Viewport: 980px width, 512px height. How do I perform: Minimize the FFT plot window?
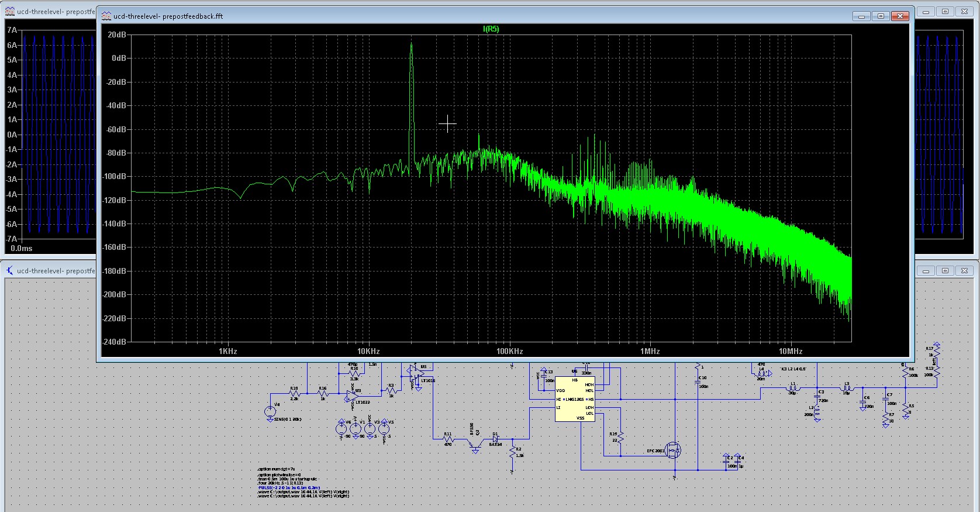pyautogui.click(x=861, y=16)
